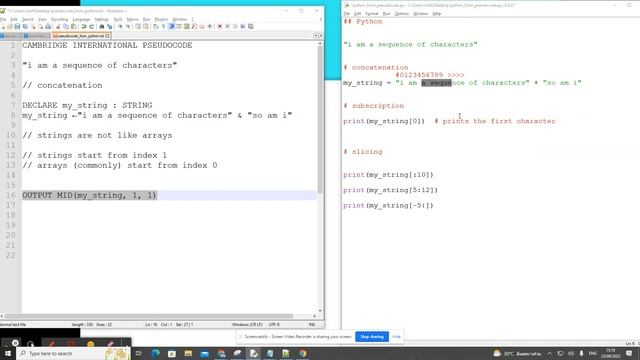Click the Find binoculars icon in Notepad++
The width and height of the screenshot is (640, 360).
coord(102,27)
